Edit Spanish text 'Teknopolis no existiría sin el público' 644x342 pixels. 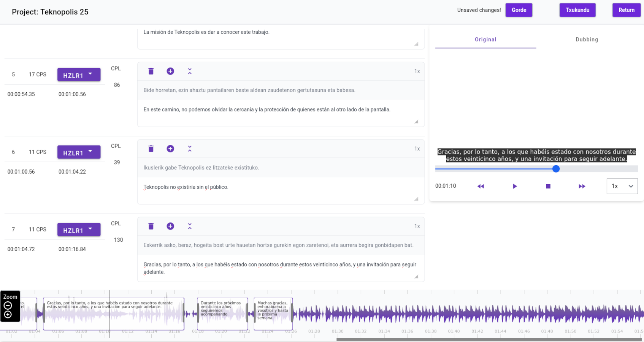coord(281,191)
